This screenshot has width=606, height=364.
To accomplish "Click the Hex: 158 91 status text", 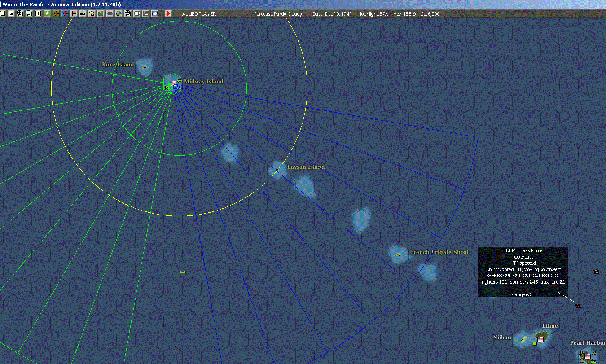I will pyautogui.click(x=406, y=14).
